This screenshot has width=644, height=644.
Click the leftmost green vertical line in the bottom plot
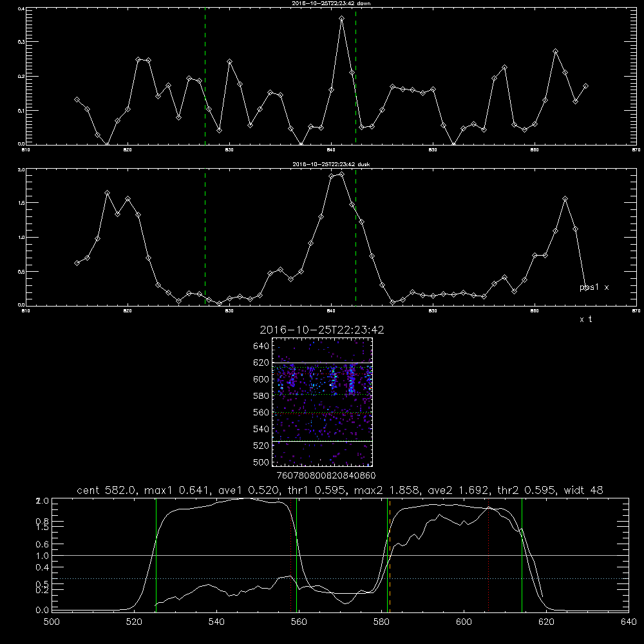coord(156,554)
